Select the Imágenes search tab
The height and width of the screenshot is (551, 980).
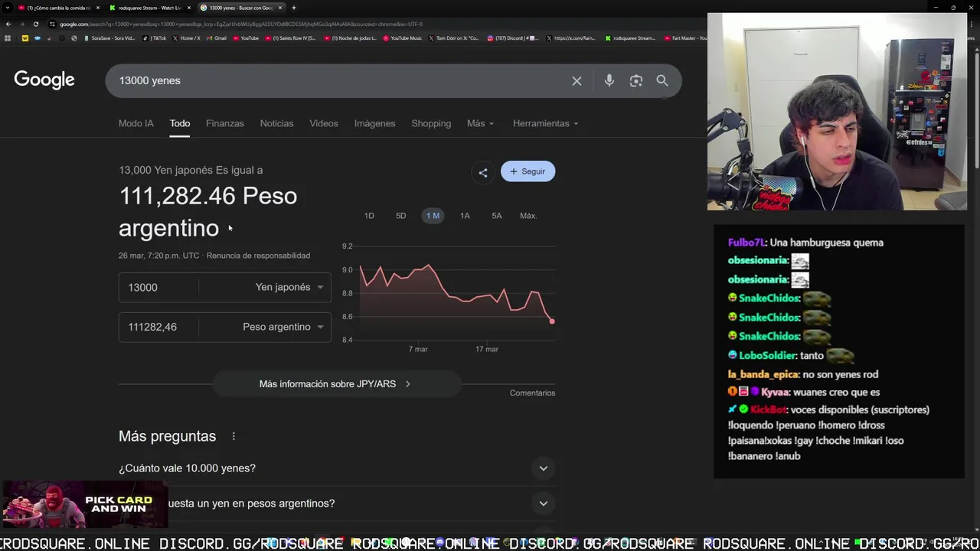374,123
